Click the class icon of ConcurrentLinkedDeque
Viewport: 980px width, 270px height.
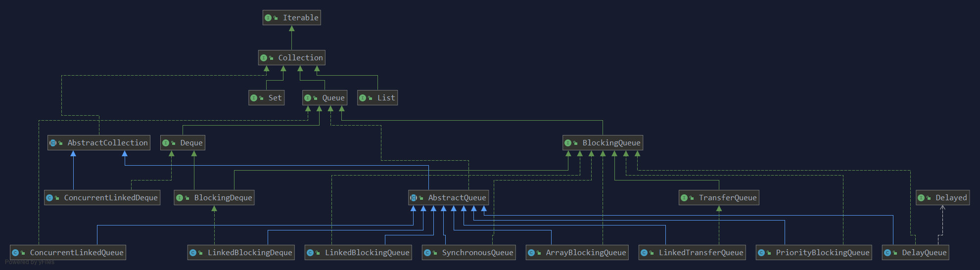pos(49,198)
